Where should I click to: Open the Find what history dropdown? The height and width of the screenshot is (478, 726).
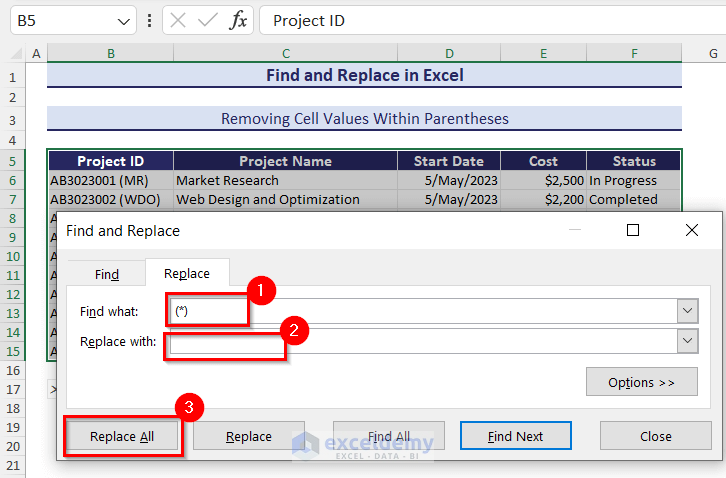pyautogui.click(x=688, y=311)
